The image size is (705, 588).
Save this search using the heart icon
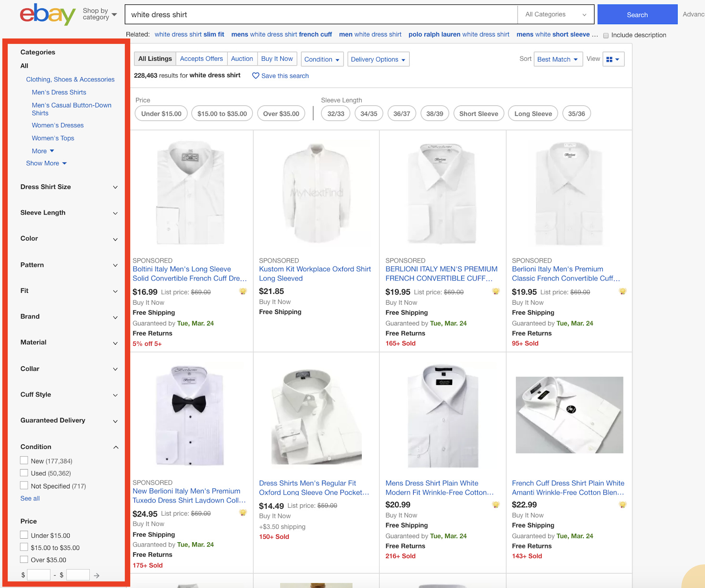click(256, 76)
